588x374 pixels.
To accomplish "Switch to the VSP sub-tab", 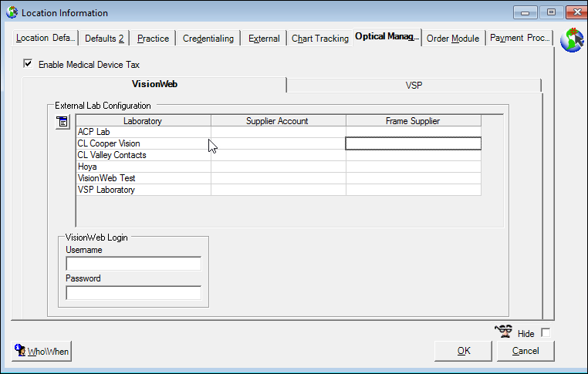I will (414, 86).
